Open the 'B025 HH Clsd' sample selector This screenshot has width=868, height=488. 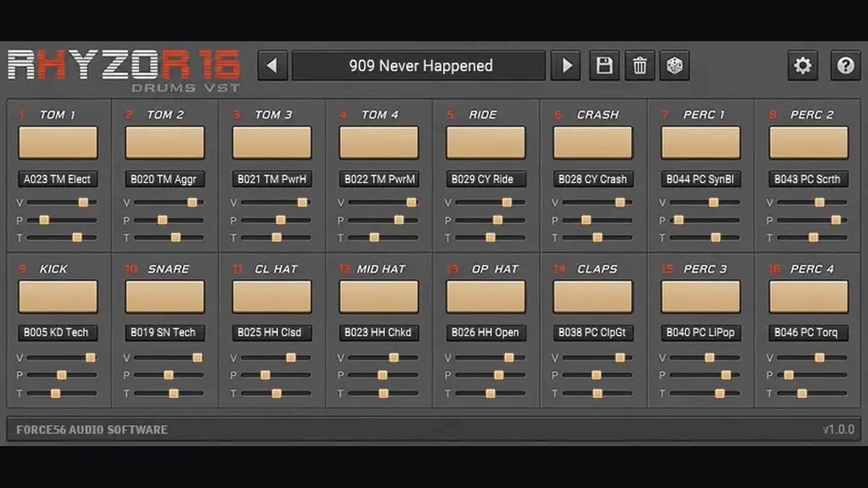[x=272, y=333]
